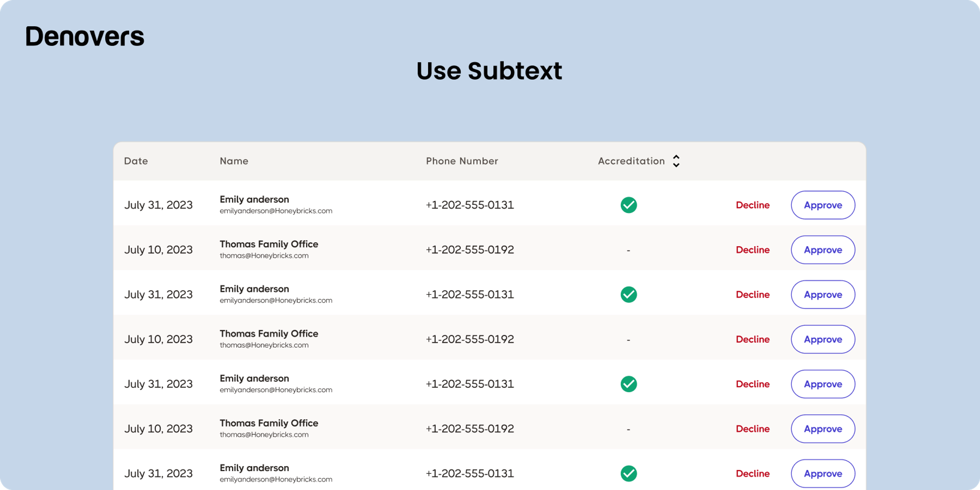
Task: Select the Phone Number column header
Action: point(462,161)
